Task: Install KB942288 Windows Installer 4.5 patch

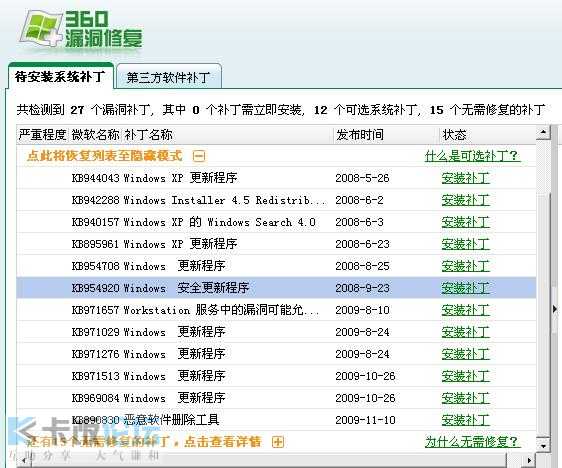Action: pyautogui.click(x=466, y=200)
